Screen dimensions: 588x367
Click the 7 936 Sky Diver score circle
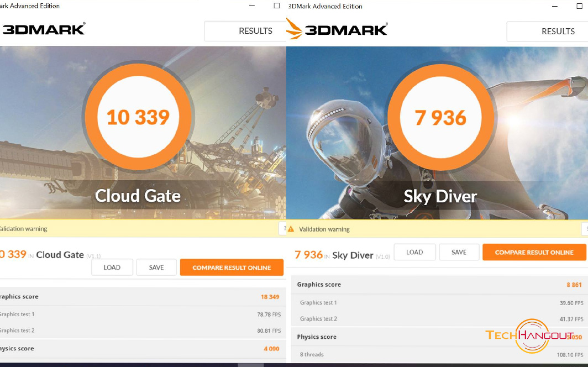pyautogui.click(x=440, y=117)
